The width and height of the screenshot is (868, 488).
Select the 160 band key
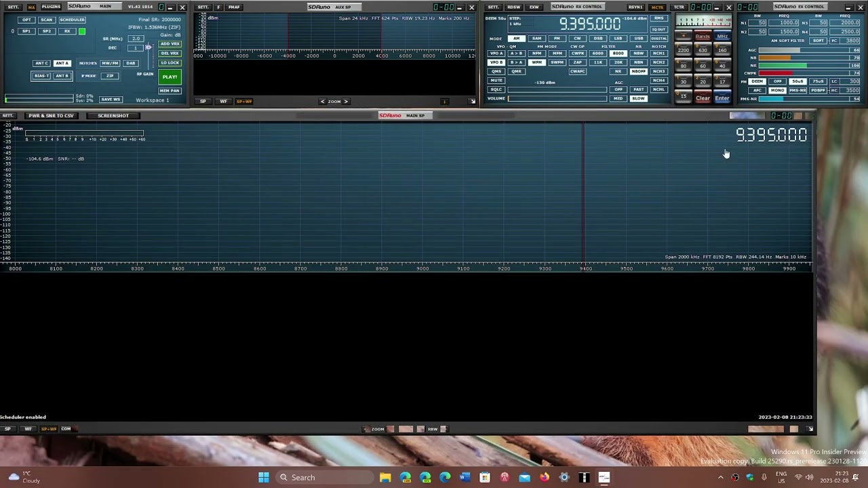(722, 51)
